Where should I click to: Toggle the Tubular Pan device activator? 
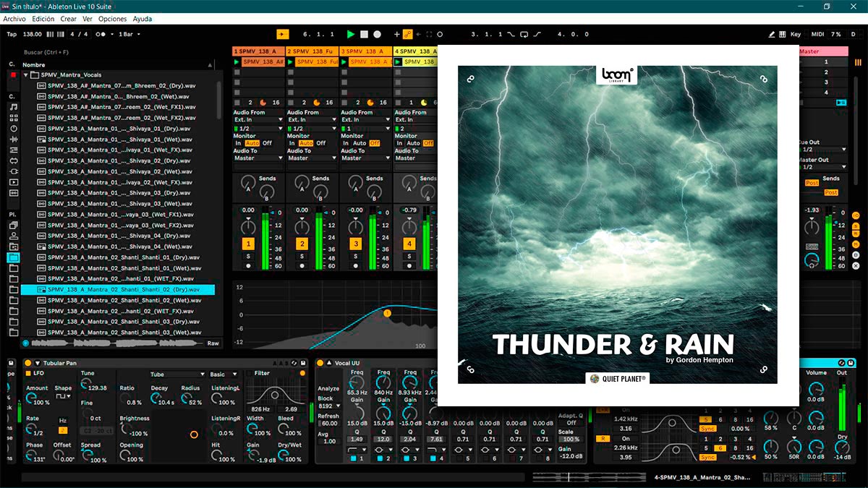(27, 363)
